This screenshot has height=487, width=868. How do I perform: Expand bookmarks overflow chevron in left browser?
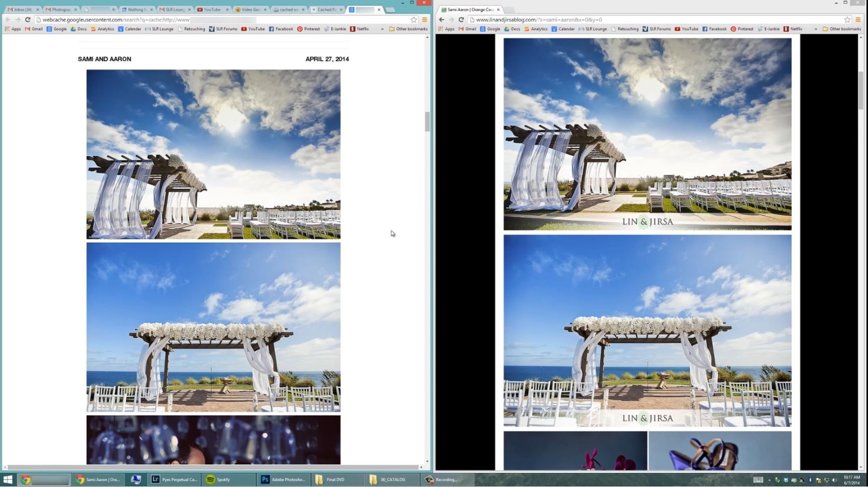[382, 29]
